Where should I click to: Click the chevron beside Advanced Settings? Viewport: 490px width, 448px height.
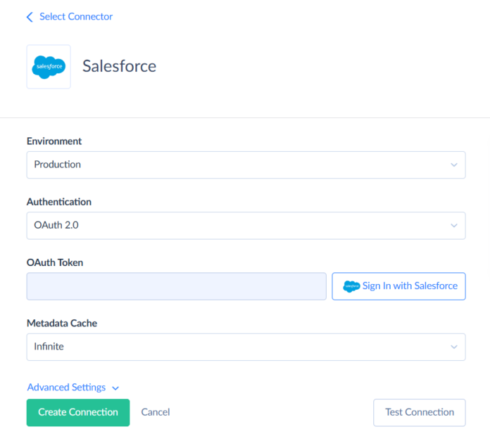click(x=115, y=388)
